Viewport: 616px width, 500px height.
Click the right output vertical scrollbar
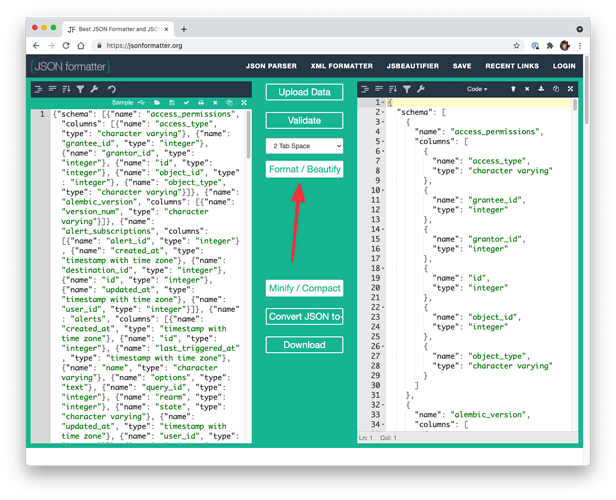pyautogui.click(x=575, y=104)
